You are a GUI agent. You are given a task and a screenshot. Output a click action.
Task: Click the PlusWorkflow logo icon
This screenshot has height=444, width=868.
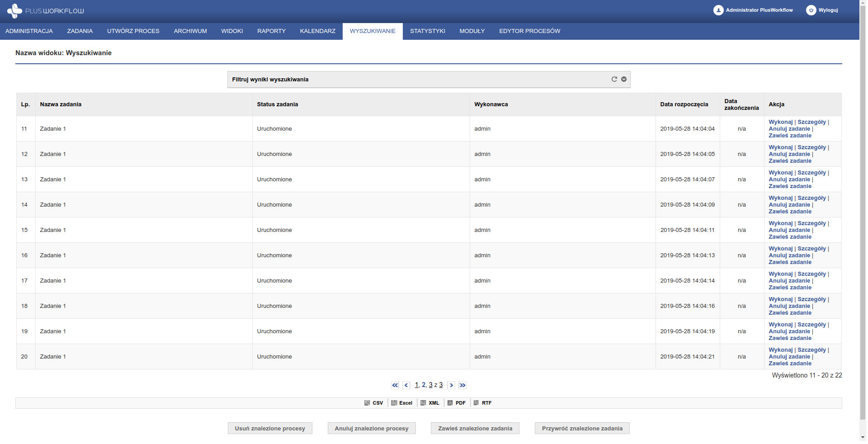(x=14, y=11)
